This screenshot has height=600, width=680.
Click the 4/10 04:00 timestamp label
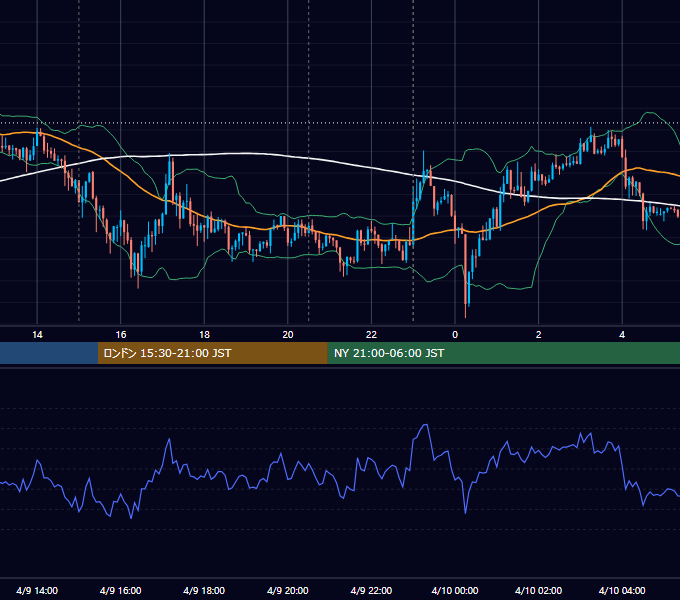tap(622, 590)
